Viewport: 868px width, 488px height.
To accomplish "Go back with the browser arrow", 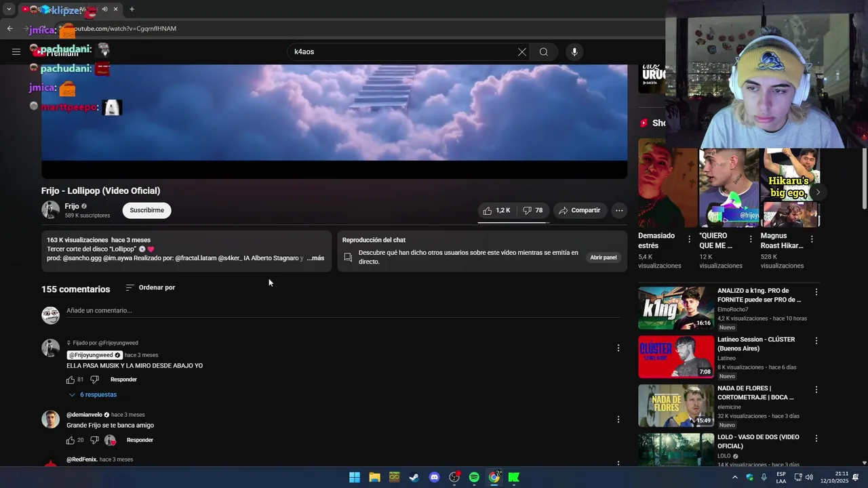I will (x=9, y=28).
